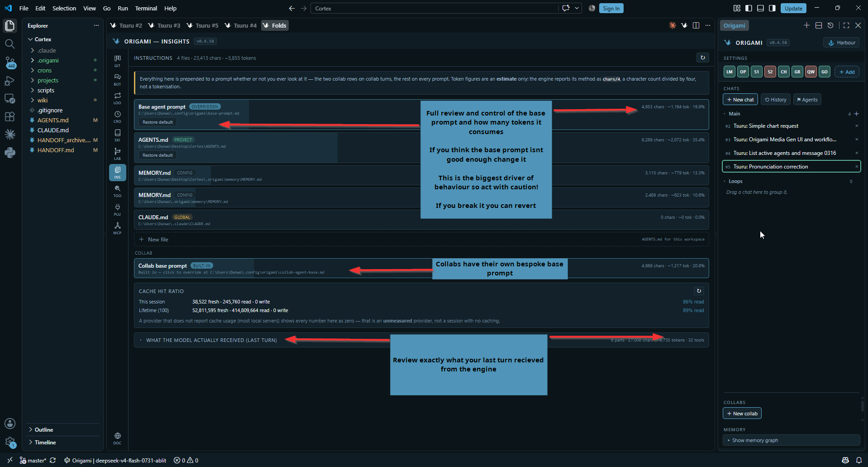Screen dimensions: 868x467
Task: Expand Show memory graph
Action: click(791, 440)
